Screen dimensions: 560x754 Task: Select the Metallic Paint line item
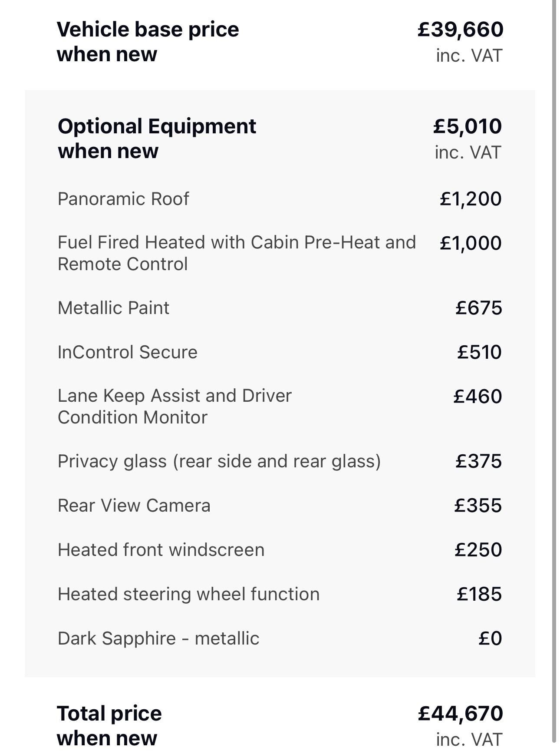pos(280,308)
